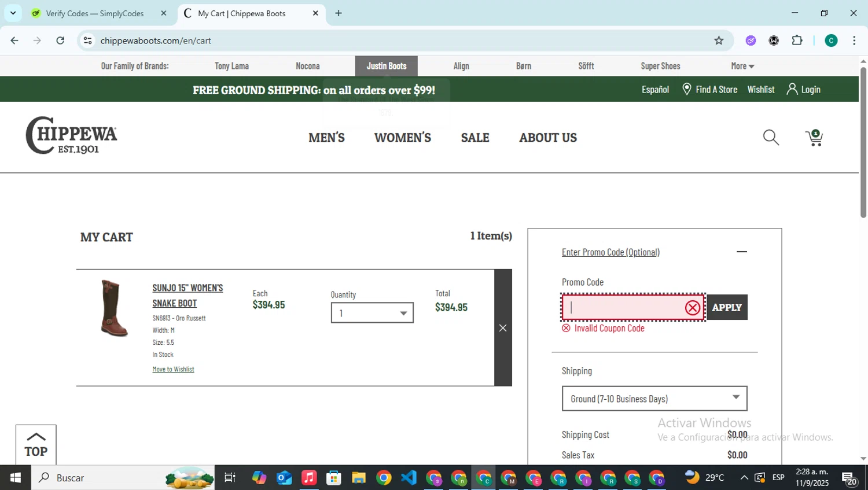Image resolution: width=868 pixels, height=490 pixels.
Task: Go to Söfft brand
Action: click(586, 66)
